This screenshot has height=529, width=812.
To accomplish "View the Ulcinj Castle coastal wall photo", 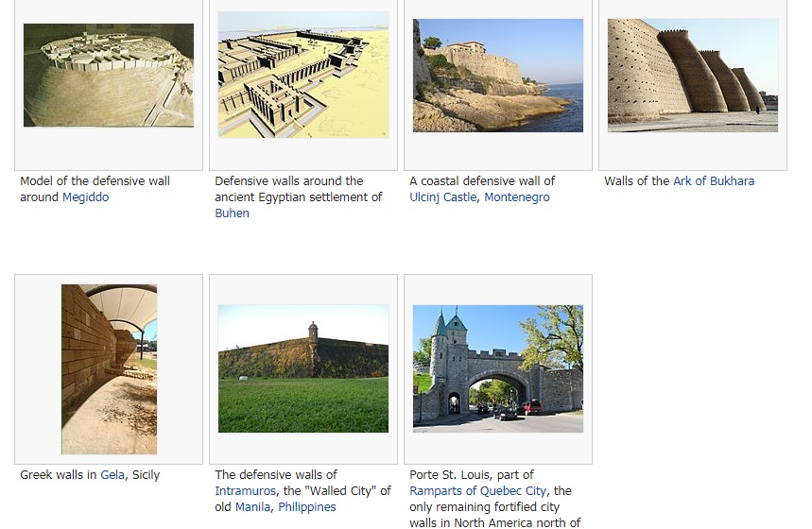I will click(498, 76).
